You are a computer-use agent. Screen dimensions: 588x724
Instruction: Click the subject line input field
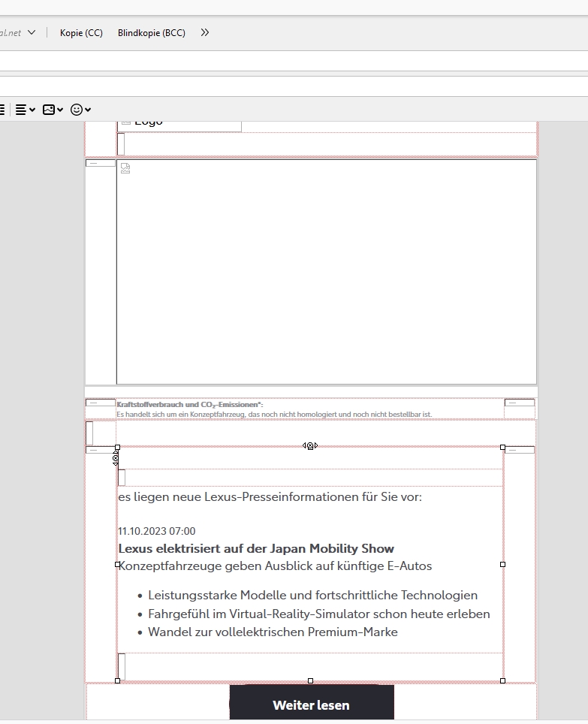pos(294,86)
